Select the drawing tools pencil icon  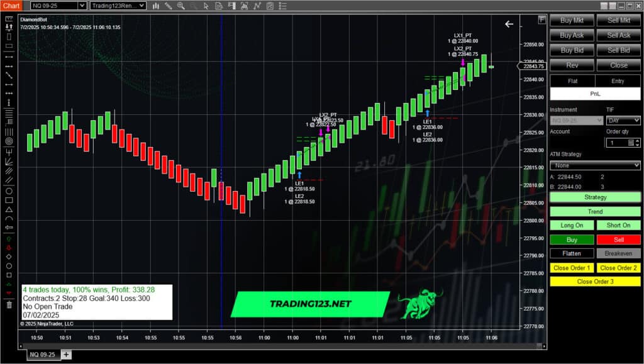[x=169, y=6]
